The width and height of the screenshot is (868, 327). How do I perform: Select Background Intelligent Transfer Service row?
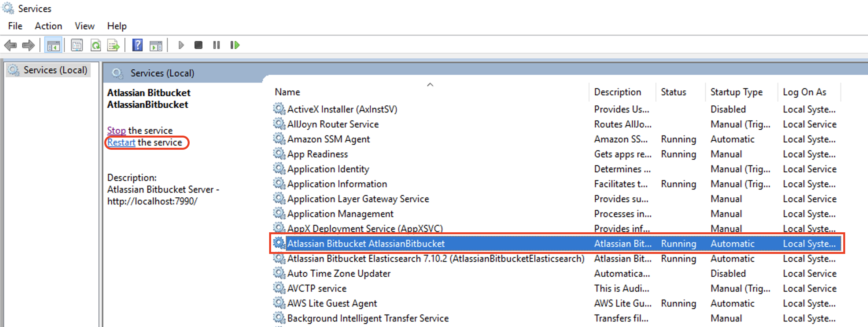point(557,318)
